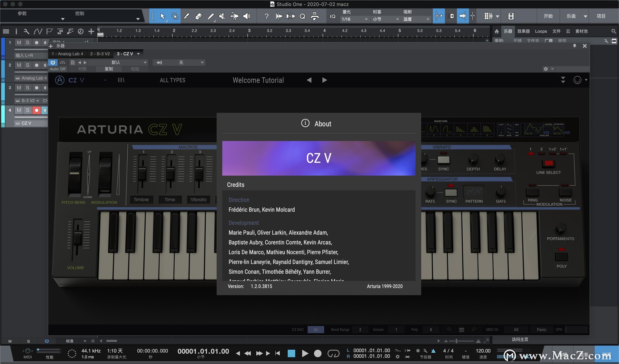Open the inspector 'i' icon
The height and width of the screenshot is (364, 619).
click(x=16, y=31)
